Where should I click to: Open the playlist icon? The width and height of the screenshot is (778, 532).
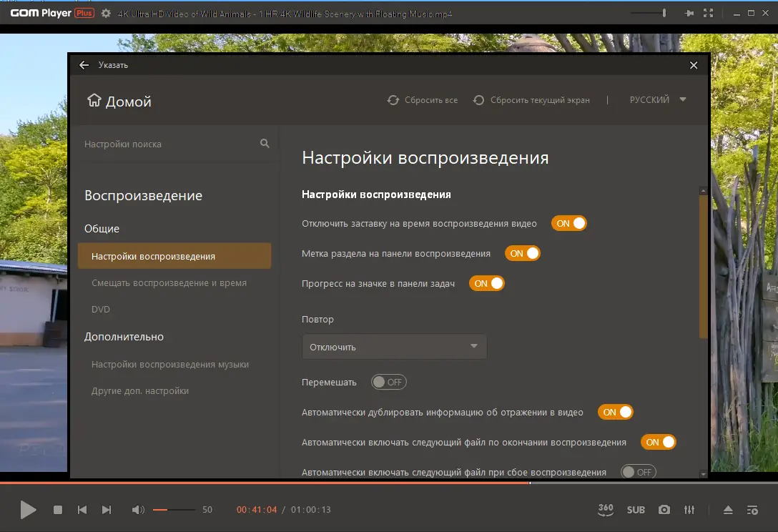click(x=752, y=510)
